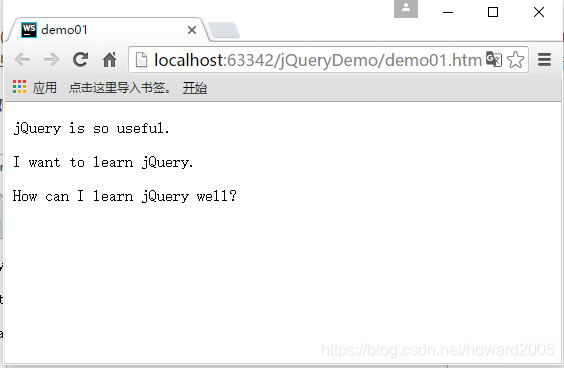Click the 点击这里导入书签 text
This screenshot has width=564, height=368.
coord(120,87)
